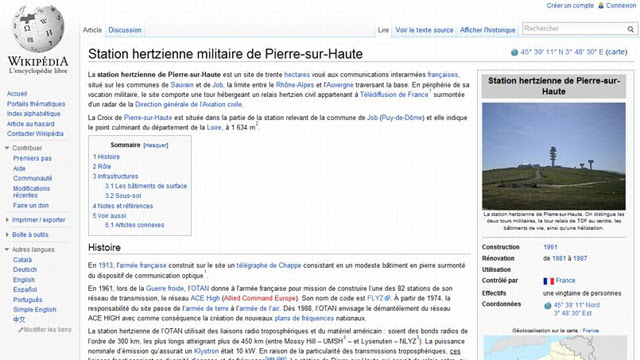The height and width of the screenshot is (360, 640).
Task: Click the French flag icon in infobox
Action: pyautogui.click(x=548, y=281)
